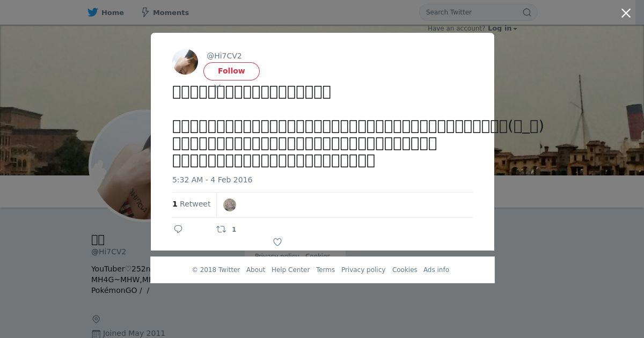Image resolution: width=644 pixels, height=338 pixels.
Task: Follow the @Hi7CV2 account
Action: point(231,71)
